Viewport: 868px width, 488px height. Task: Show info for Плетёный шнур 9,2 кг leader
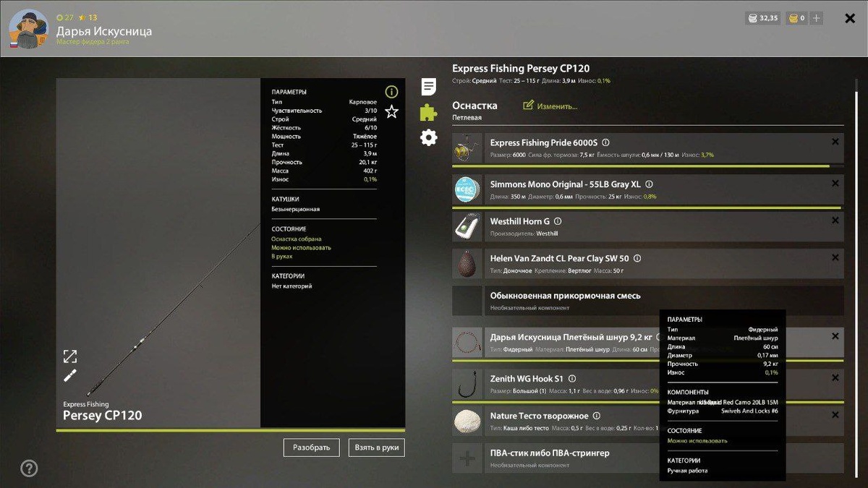tap(658, 337)
